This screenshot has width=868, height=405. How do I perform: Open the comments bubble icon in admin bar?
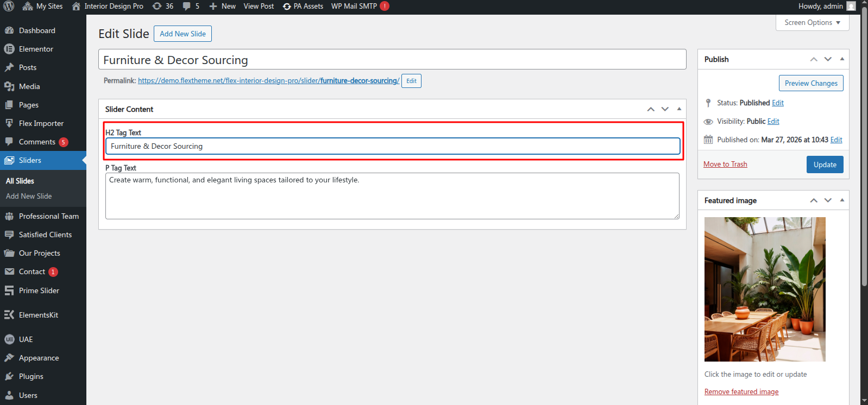coord(187,6)
